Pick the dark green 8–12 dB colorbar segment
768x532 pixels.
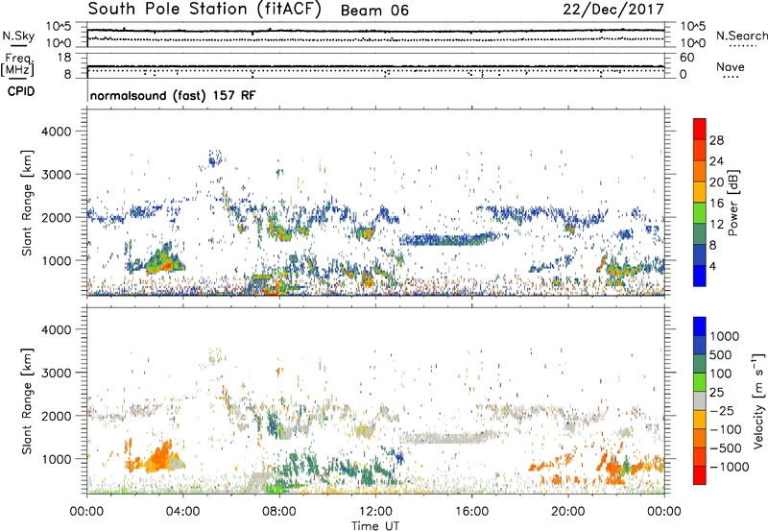coord(700,234)
